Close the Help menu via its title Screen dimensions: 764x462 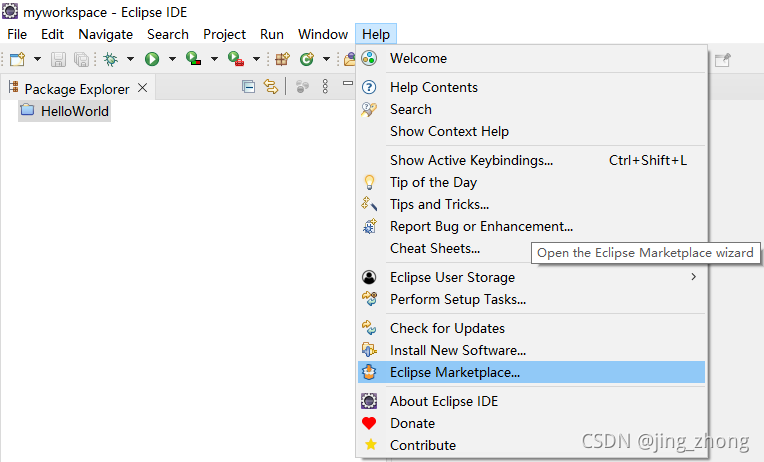point(376,35)
